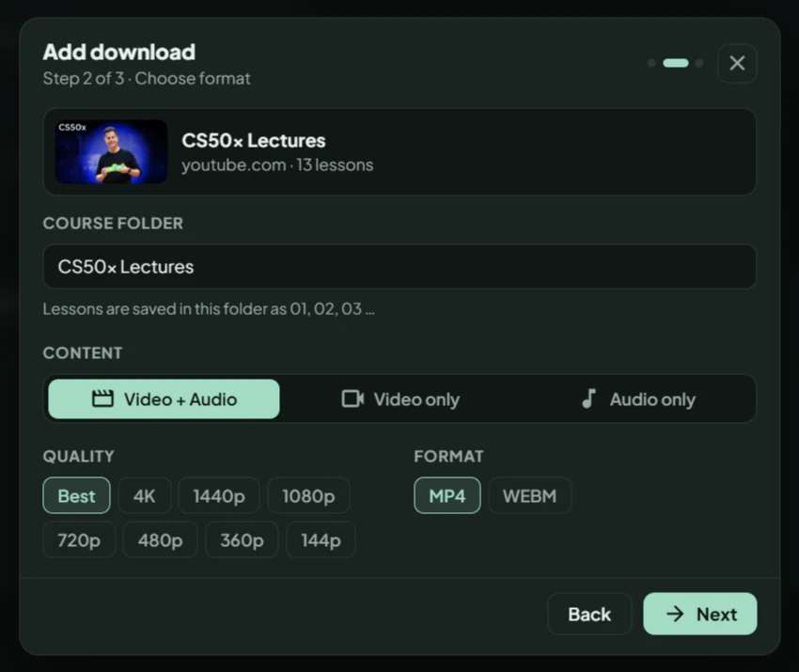The height and width of the screenshot is (672, 799).
Task: Choose 720p quality
Action: [79, 539]
